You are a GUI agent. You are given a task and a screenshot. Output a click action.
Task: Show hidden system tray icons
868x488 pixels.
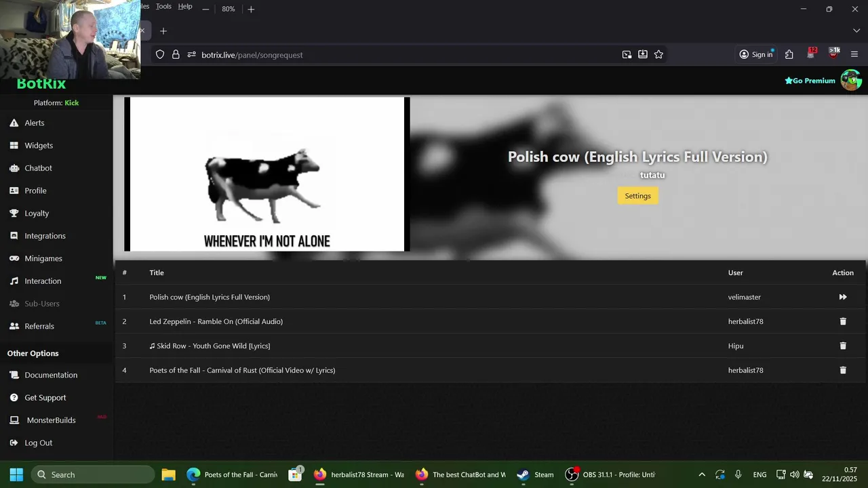[x=702, y=474]
